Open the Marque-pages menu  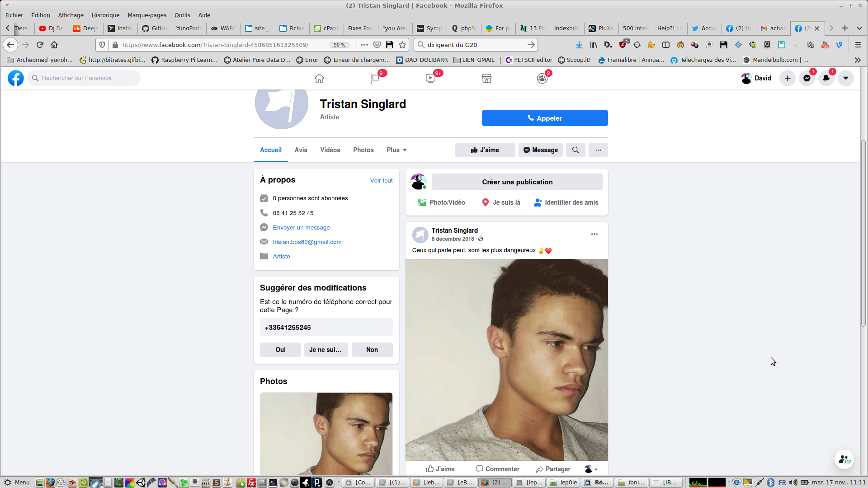click(147, 15)
